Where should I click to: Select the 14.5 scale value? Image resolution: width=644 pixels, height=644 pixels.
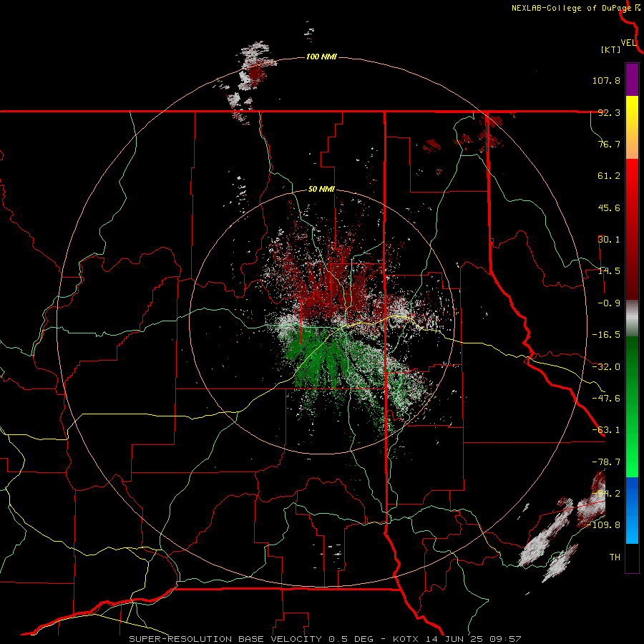click(609, 271)
